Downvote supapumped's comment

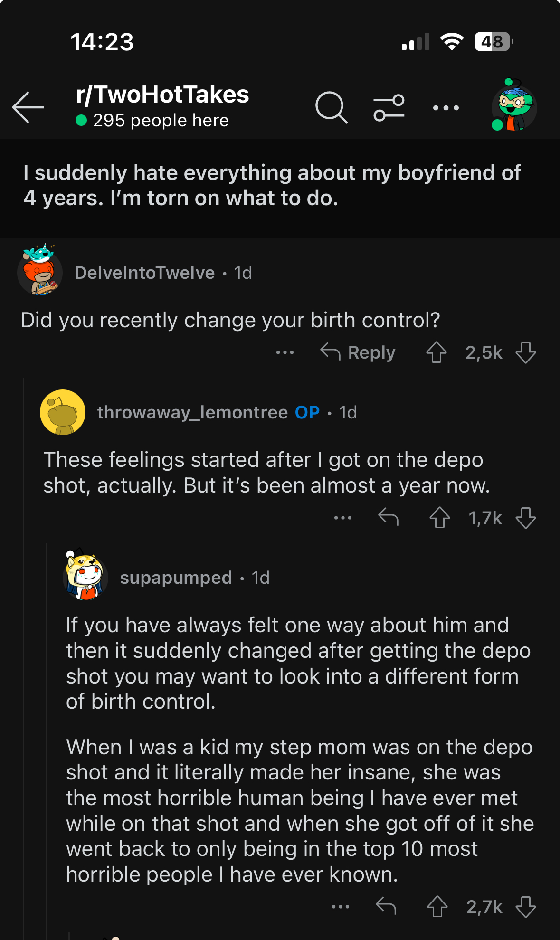[x=525, y=906]
